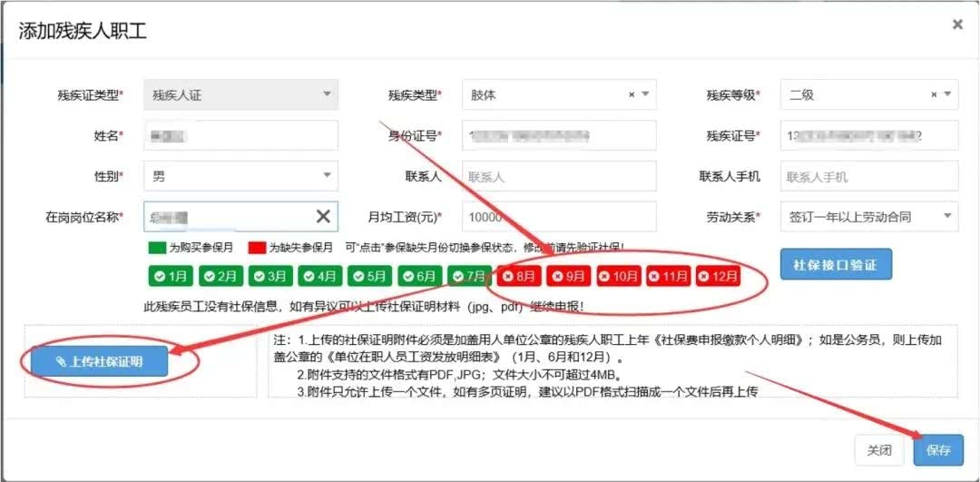Viewport: 980px width, 482px height.
Task: Click the 月均工资 input field
Action: pos(558,216)
